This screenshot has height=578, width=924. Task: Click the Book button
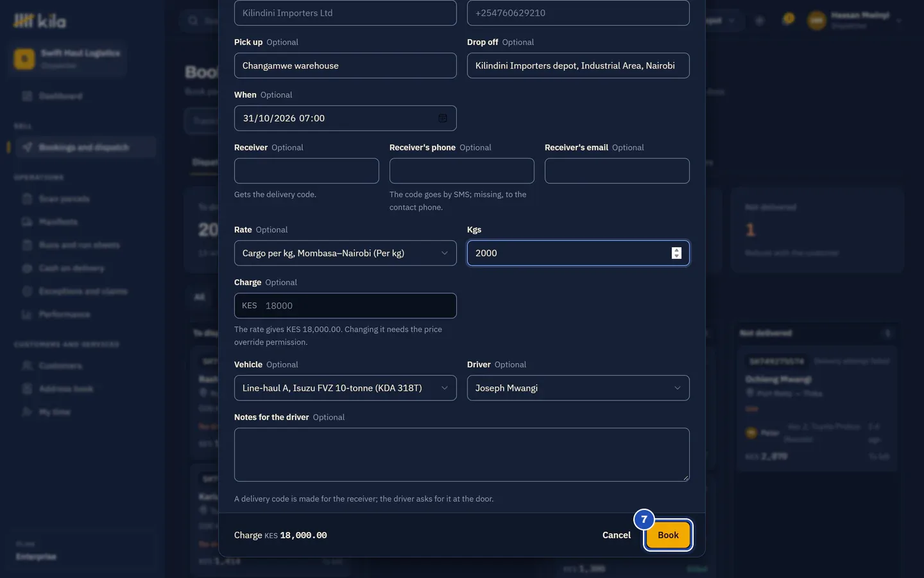[668, 535]
